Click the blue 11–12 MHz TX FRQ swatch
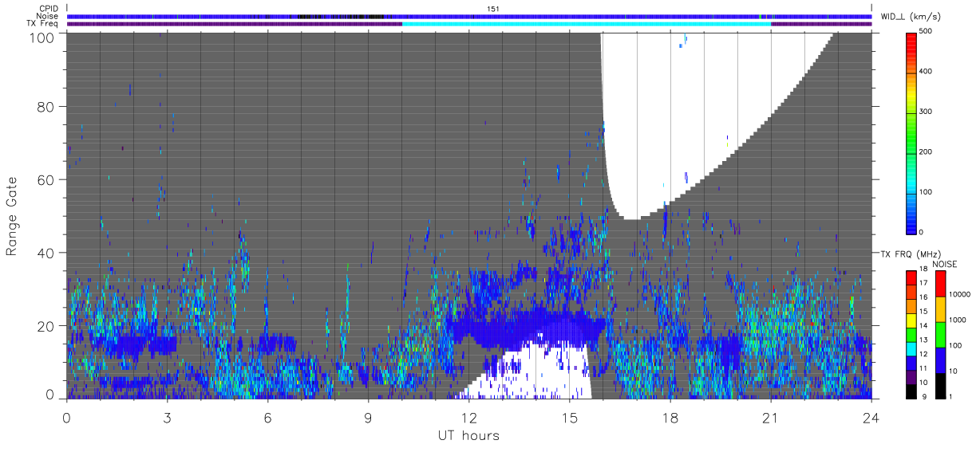The width and height of the screenshot is (980, 452). 911,362
